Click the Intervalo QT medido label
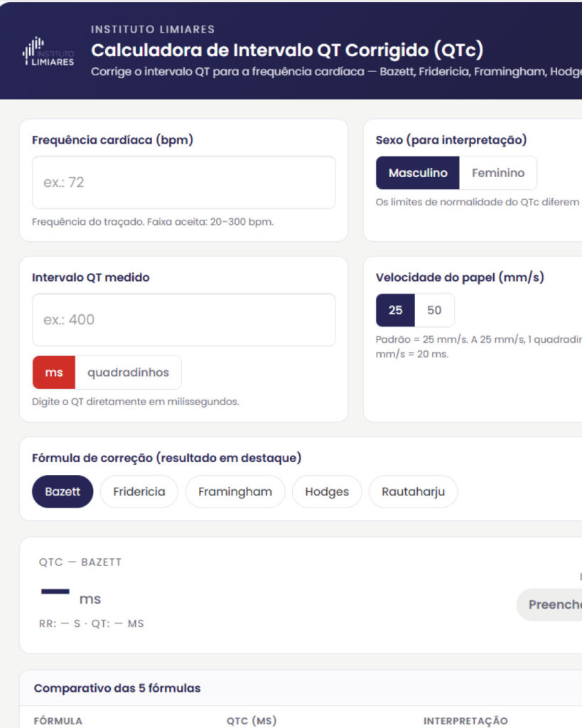The width and height of the screenshot is (582, 728). (90, 277)
